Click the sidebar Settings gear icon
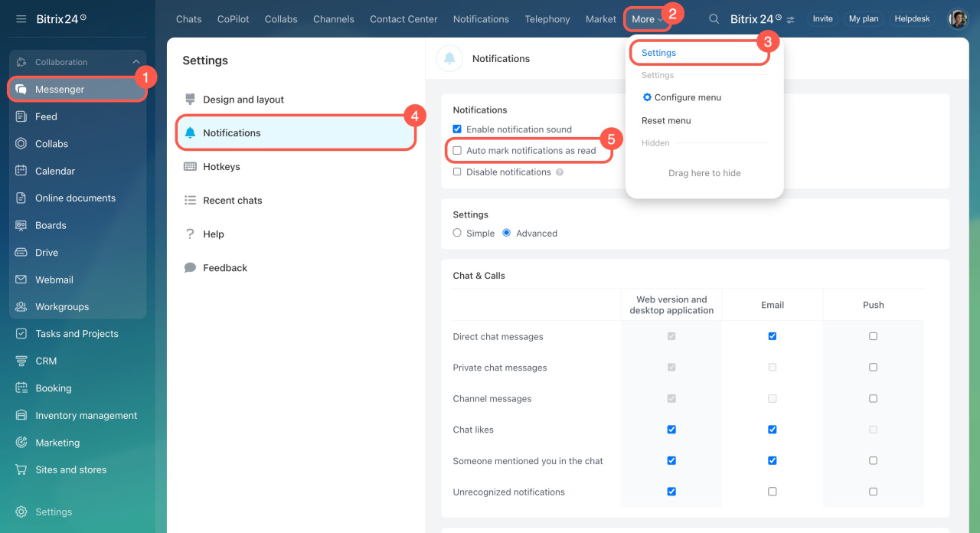 [x=21, y=512]
